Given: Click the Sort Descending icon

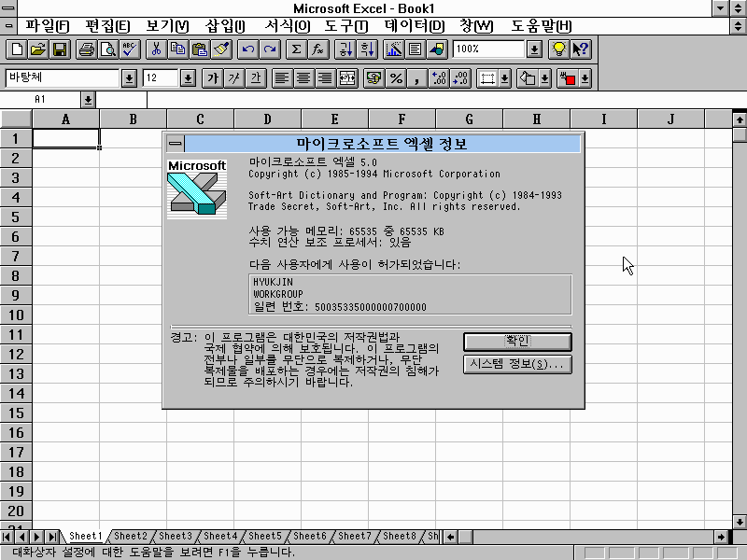Looking at the screenshot, I should point(367,49).
